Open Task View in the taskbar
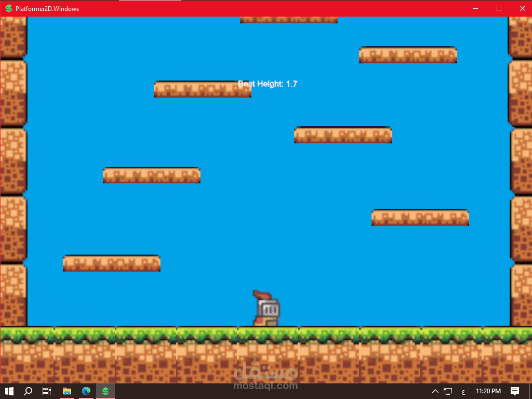The height and width of the screenshot is (399, 532). tap(47, 391)
